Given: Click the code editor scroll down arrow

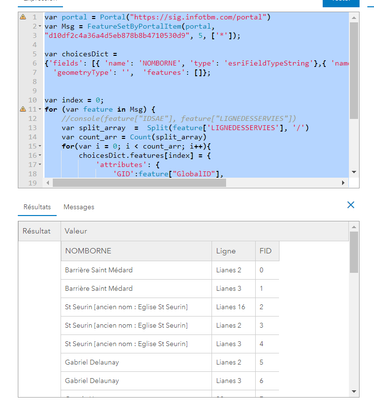Looking at the screenshot, I should (354, 172).
